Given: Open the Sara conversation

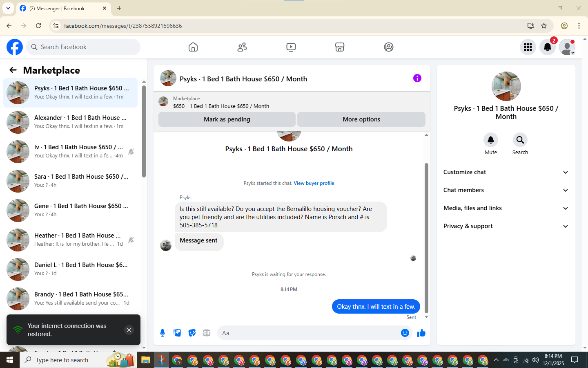Looking at the screenshot, I should [71, 181].
